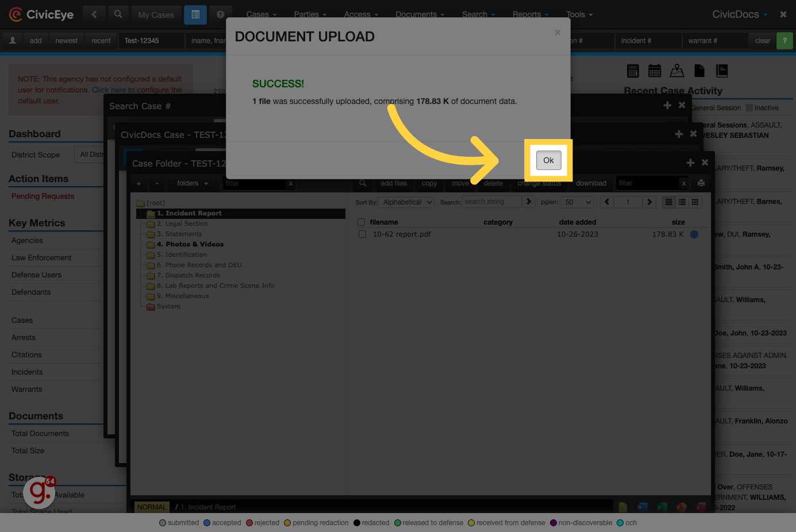Click the blue status dot for 10-62 report.pdf
Image resolution: width=796 pixels, height=532 pixels.
pos(694,234)
